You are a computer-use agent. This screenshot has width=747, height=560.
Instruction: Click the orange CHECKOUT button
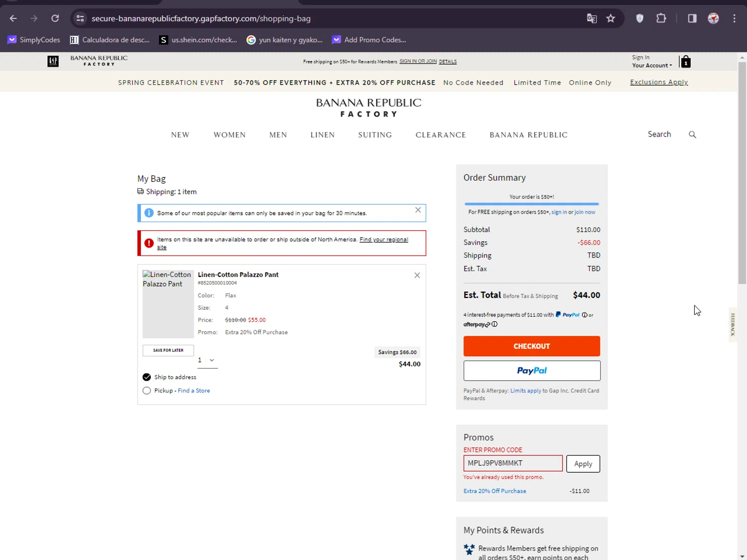pyautogui.click(x=532, y=346)
